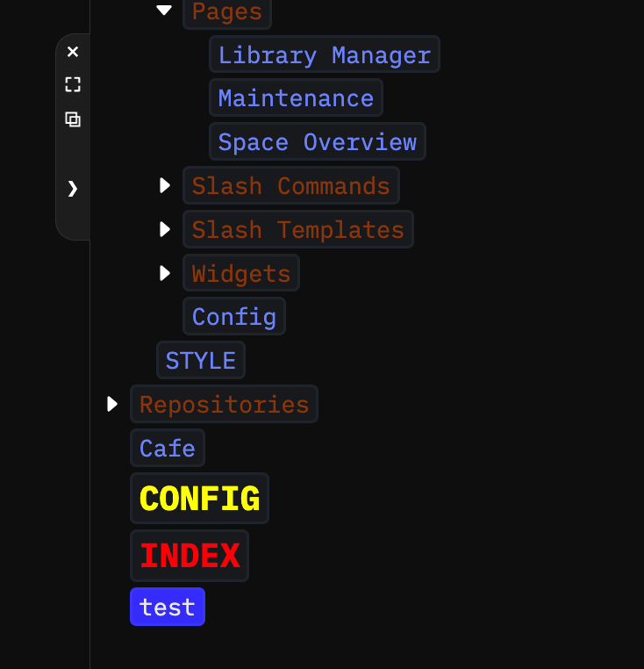The image size is (644, 669).
Task: Expand the Slash Templates folder arrow
Action: [164, 229]
